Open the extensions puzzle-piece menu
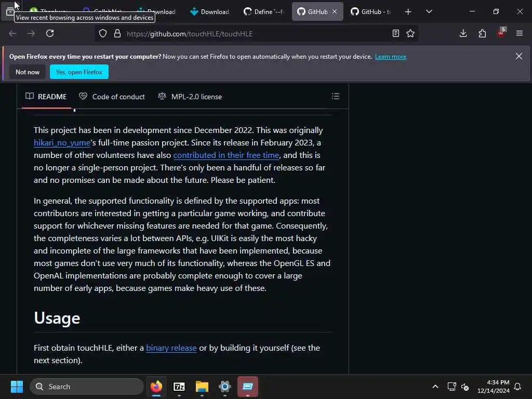This screenshot has height=399, width=532. point(482,33)
